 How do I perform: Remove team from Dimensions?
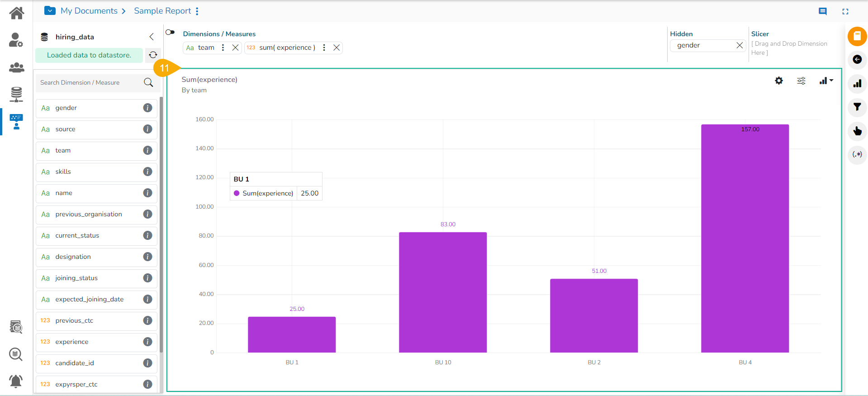235,48
